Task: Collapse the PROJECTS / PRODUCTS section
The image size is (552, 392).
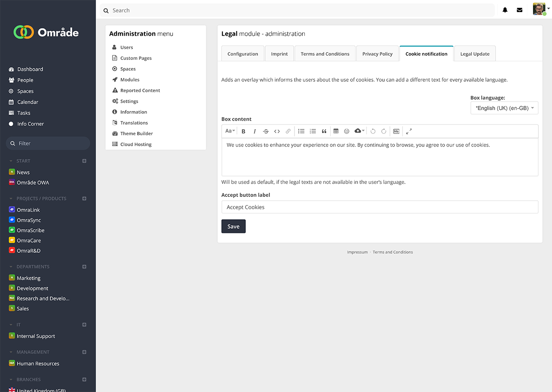Action: point(11,199)
